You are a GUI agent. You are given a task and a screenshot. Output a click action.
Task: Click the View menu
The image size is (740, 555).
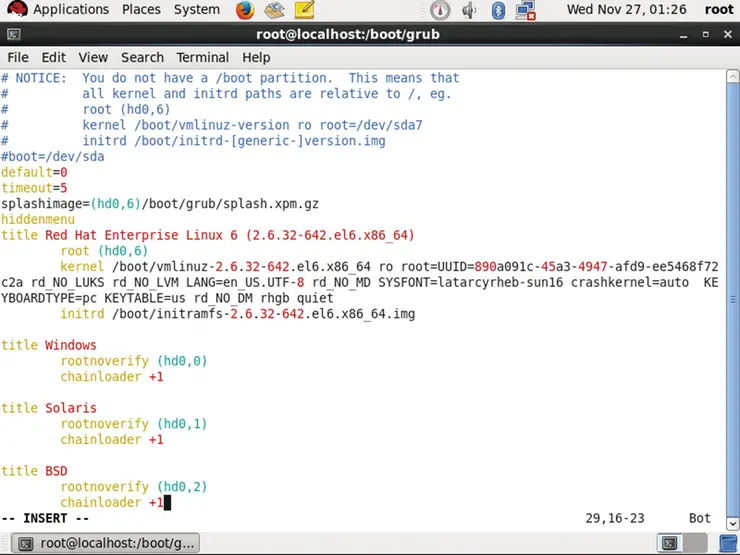click(x=93, y=57)
